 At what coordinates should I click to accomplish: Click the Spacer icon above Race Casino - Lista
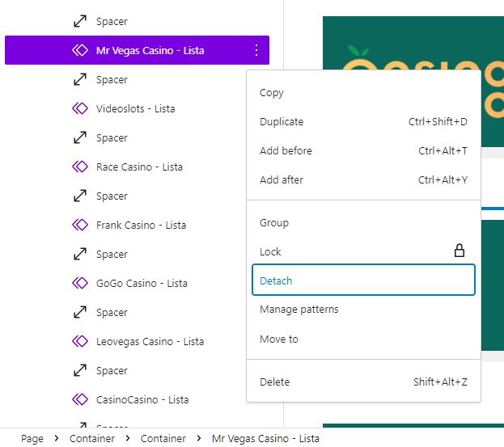click(80, 137)
